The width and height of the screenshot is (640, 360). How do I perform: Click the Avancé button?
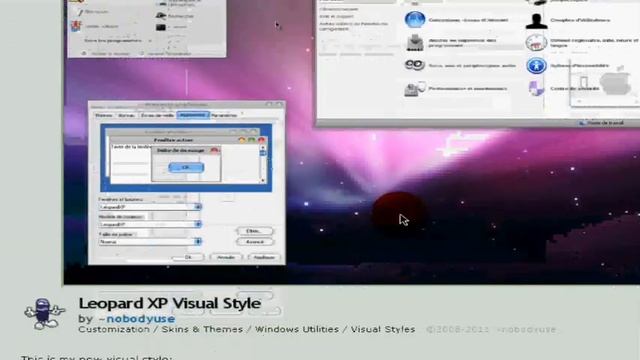[x=254, y=242]
